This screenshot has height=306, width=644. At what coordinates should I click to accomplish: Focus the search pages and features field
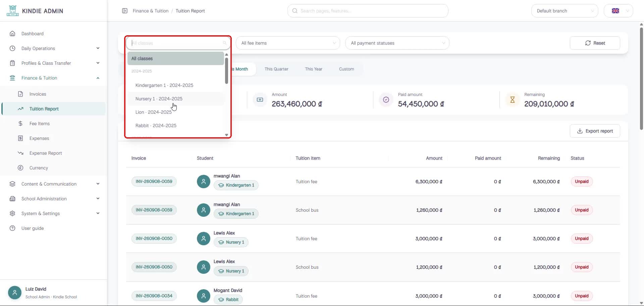[368, 11]
